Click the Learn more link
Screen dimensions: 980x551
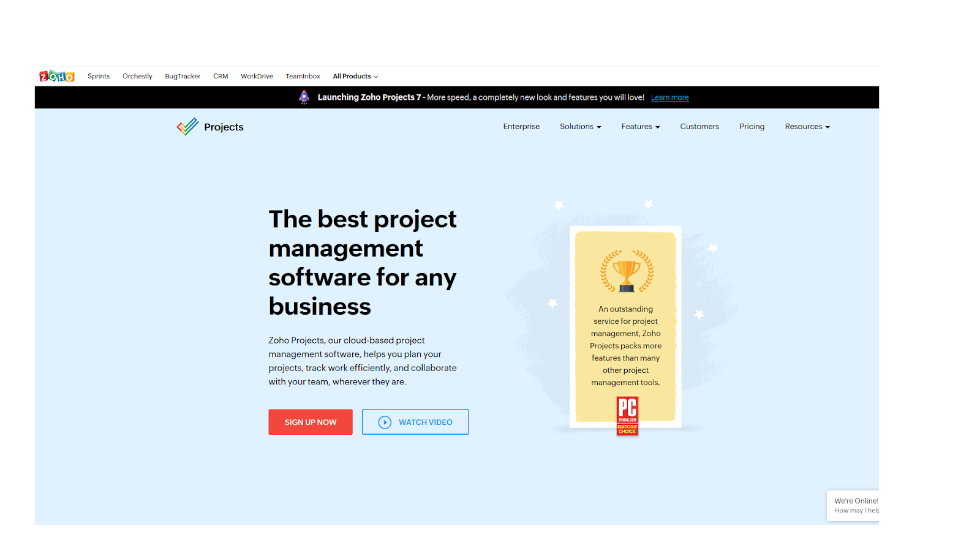[x=669, y=98]
